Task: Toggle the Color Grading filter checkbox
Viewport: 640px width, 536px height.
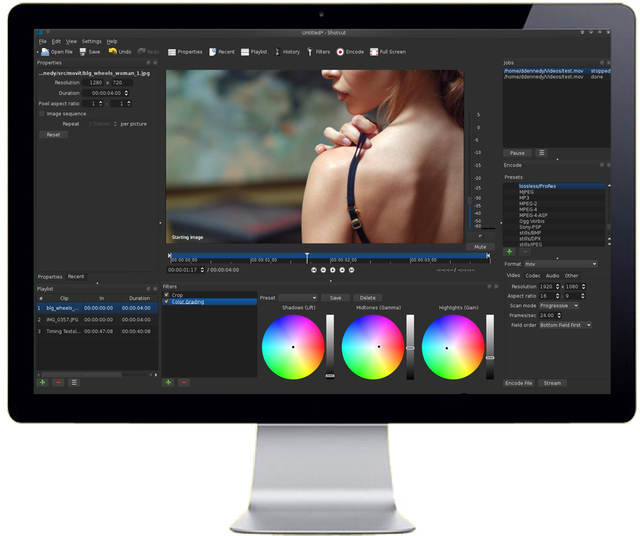Action: [167, 301]
